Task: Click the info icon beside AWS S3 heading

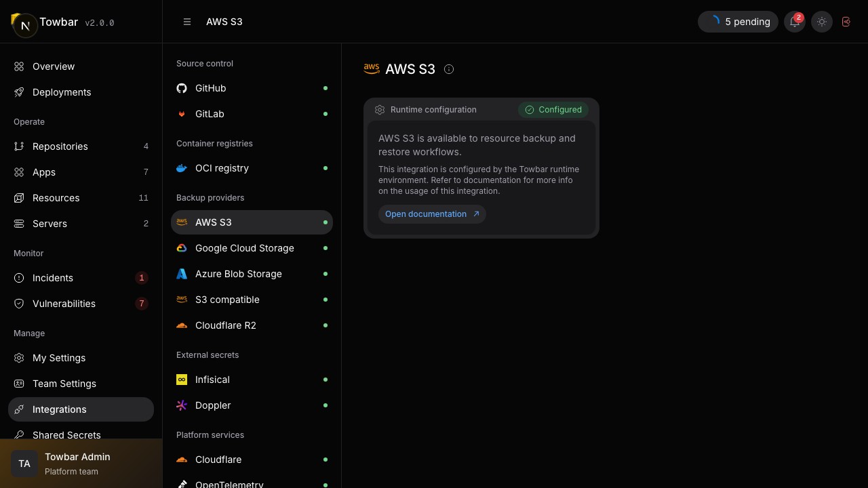Action: (x=449, y=69)
